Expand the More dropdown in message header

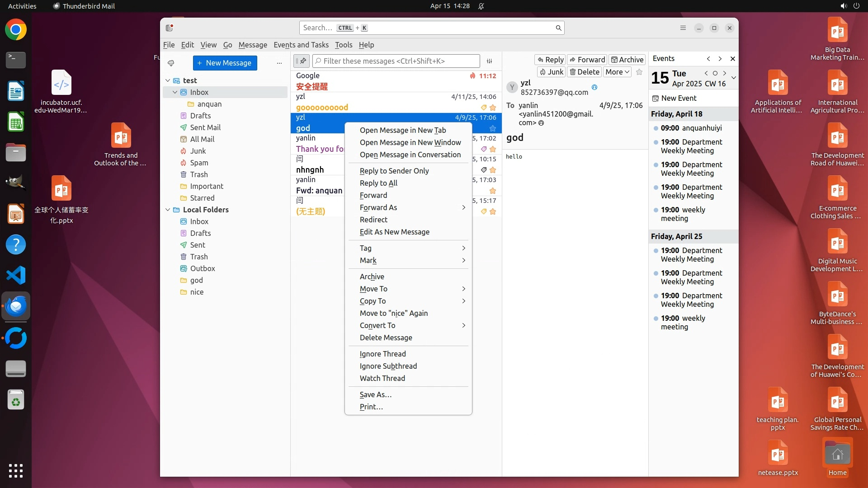tap(617, 72)
